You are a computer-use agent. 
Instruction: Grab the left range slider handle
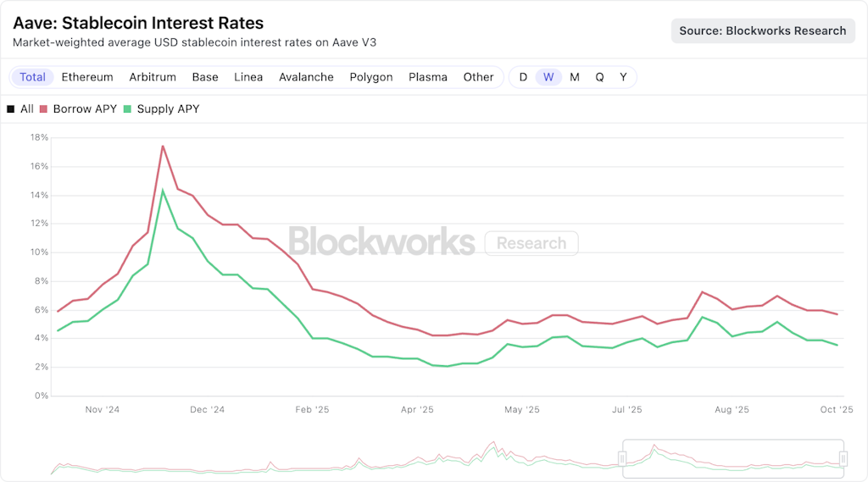tap(622, 458)
